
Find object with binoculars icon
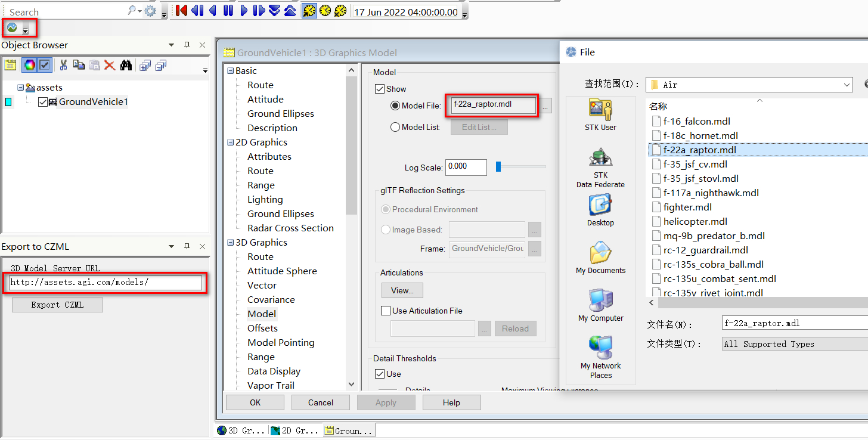pyautogui.click(x=126, y=65)
